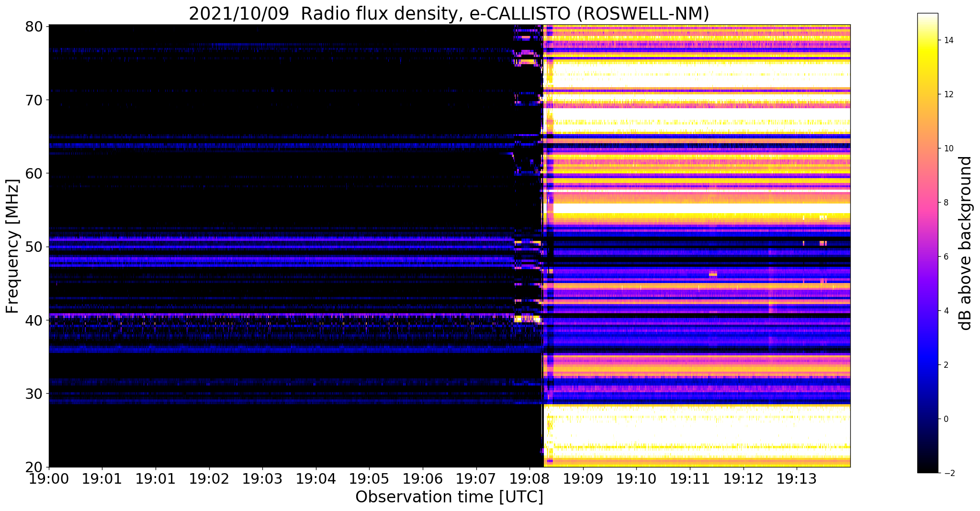
Task: Click the 50 MHz y-axis tick label
Action: pyautogui.click(x=34, y=247)
